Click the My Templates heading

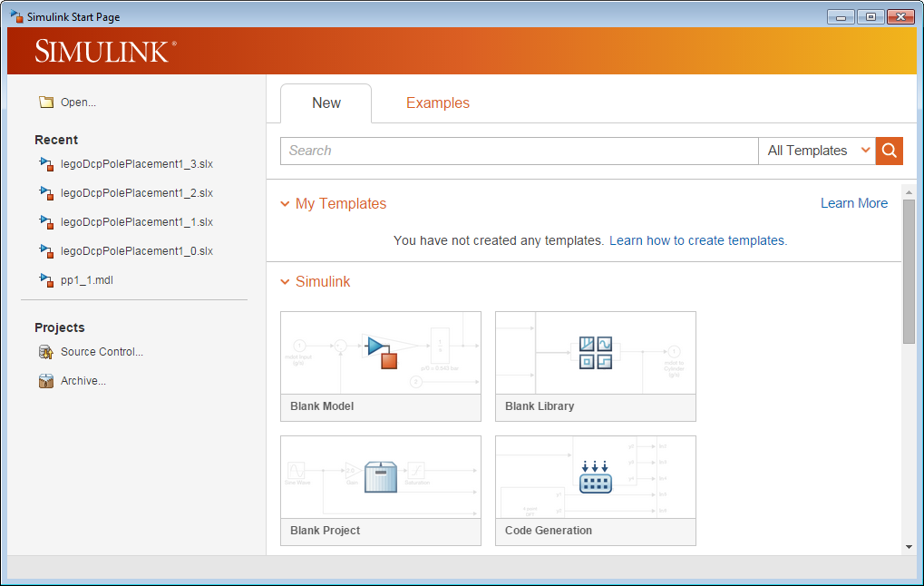point(341,204)
